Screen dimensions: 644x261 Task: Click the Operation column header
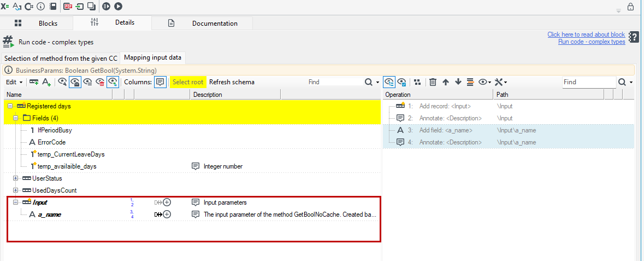click(x=438, y=95)
